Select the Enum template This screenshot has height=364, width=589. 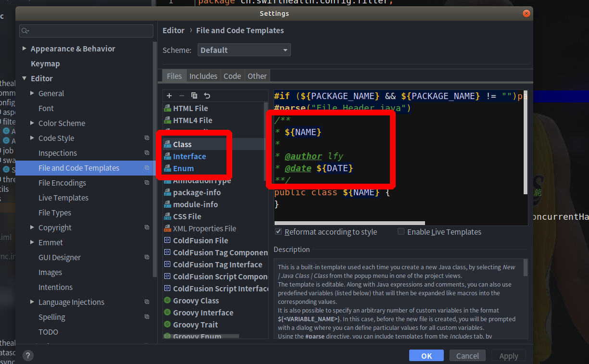[x=183, y=168]
